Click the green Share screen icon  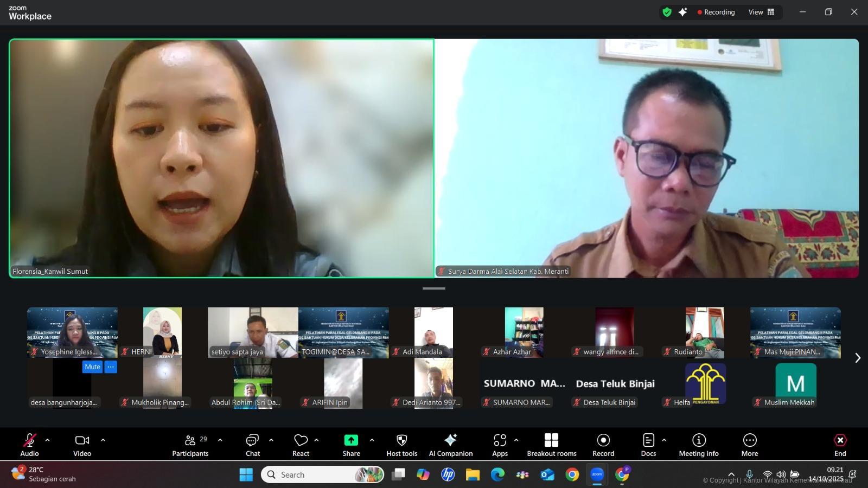point(351,440)
